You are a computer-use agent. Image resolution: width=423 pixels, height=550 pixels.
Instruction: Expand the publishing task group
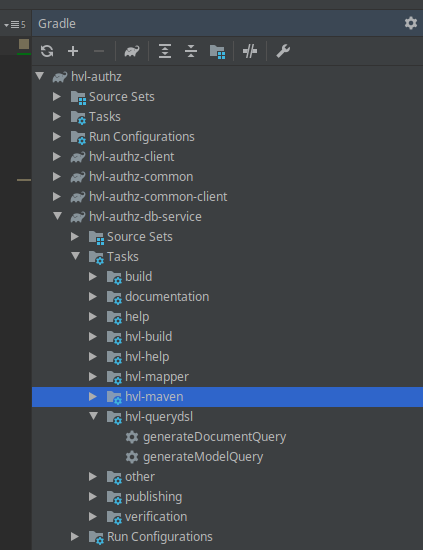tap(93, 497)
